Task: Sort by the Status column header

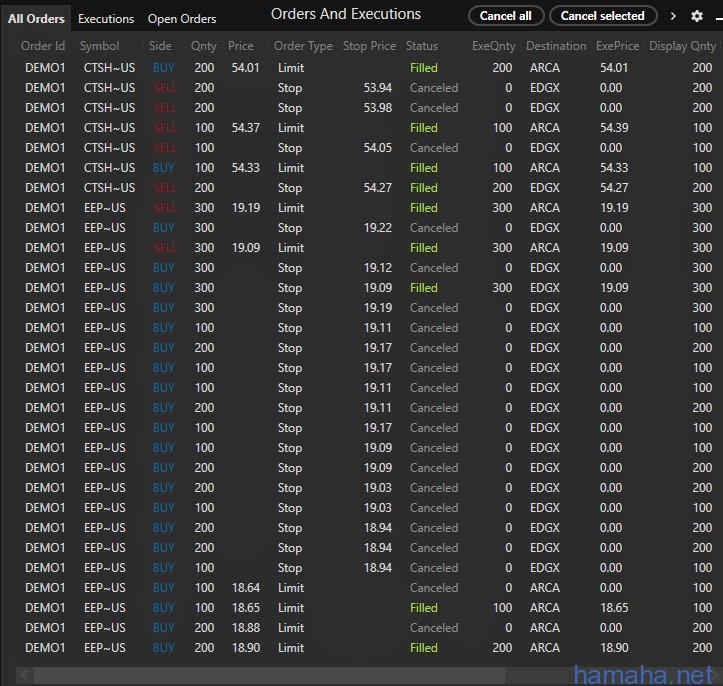Action: [x=422, y=46]
